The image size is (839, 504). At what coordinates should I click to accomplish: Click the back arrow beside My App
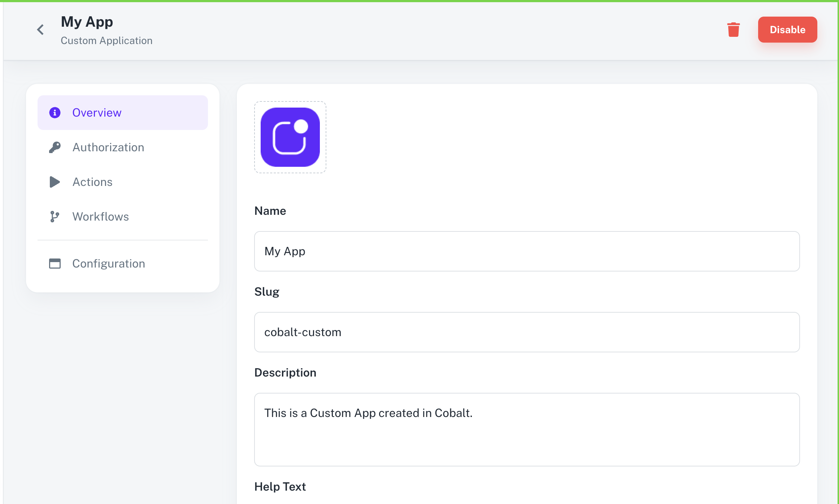coord(40,29)
